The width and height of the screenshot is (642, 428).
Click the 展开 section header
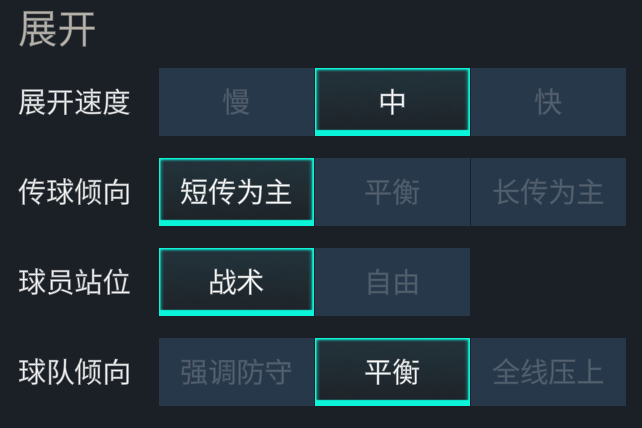coord(57,30)
